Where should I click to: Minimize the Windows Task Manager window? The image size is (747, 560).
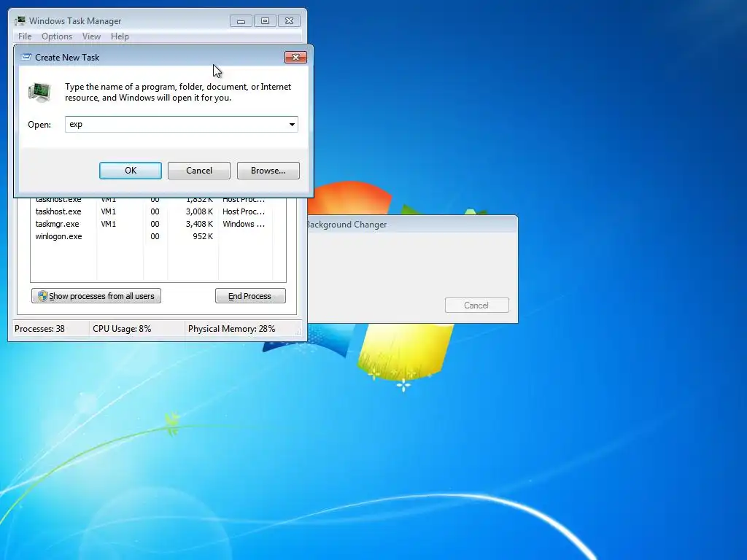click(x=241, y=21)
